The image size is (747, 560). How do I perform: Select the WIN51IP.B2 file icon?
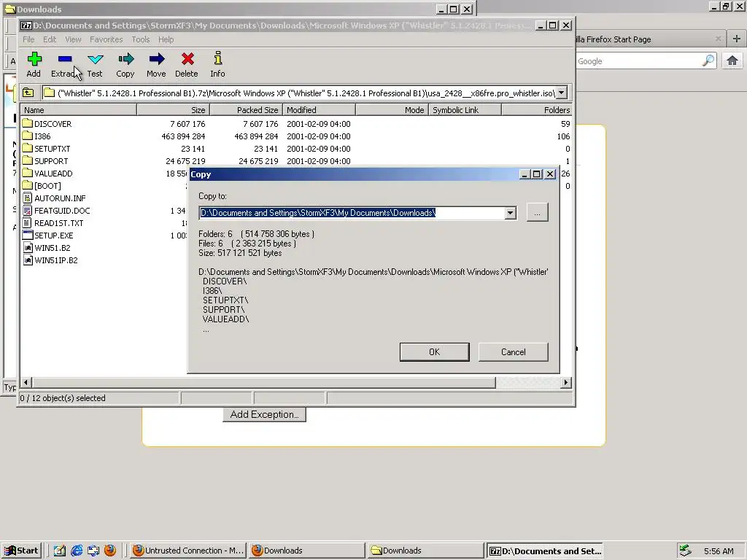[x=28, y=260]
